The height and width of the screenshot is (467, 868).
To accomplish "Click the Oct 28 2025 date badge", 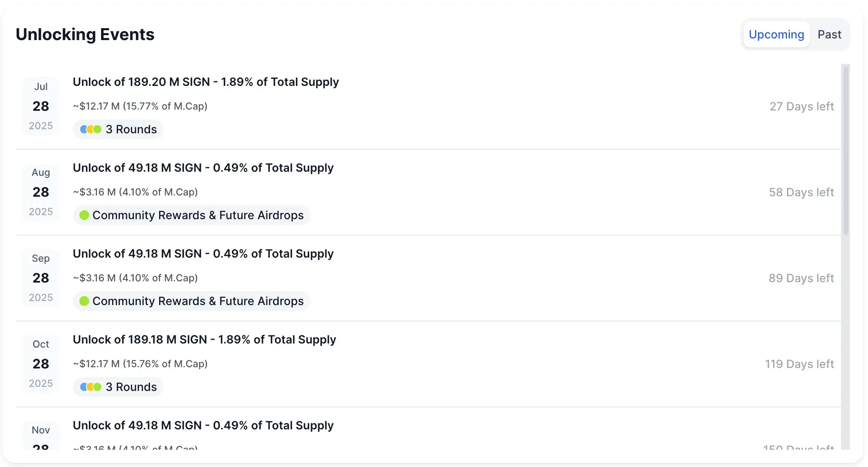I will (41, 364).
